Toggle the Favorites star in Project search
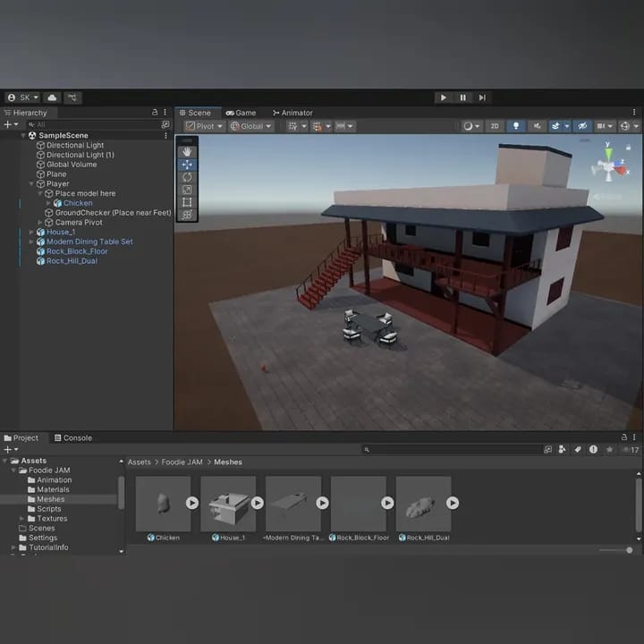Screen dimensions: 644x644 pyautogui.click(x=609, y=450)
